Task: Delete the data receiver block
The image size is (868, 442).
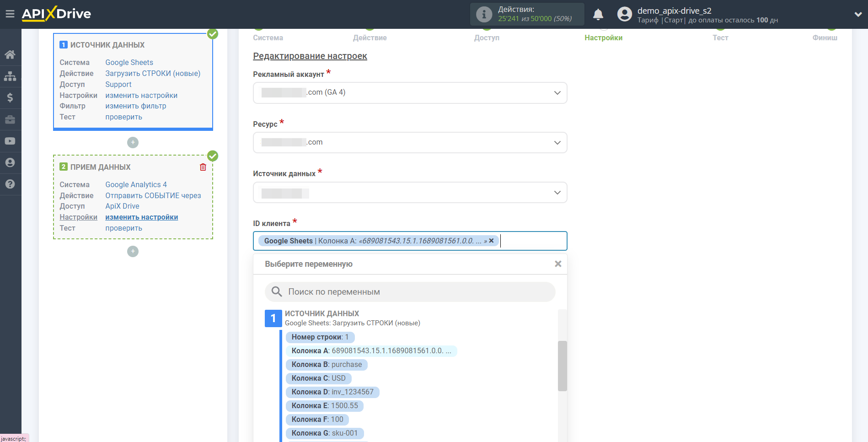Action: [x=203, y=167]
